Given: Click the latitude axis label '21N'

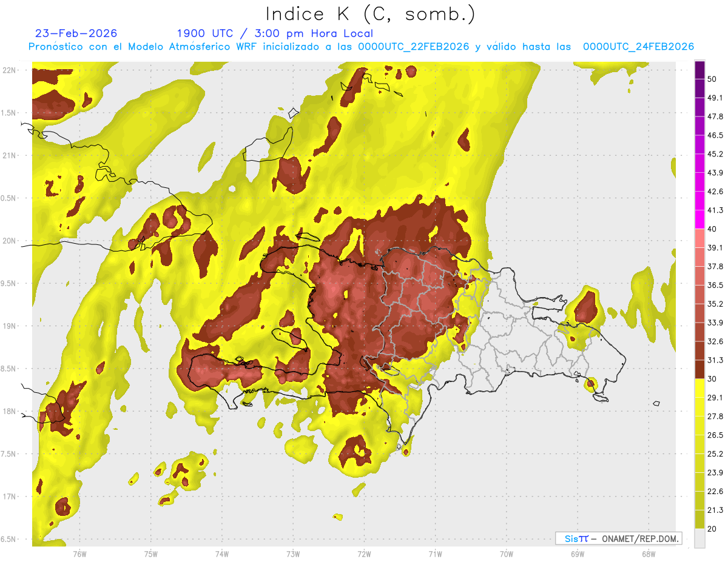Looking at the screenshot, I should [x=10, y=156].
